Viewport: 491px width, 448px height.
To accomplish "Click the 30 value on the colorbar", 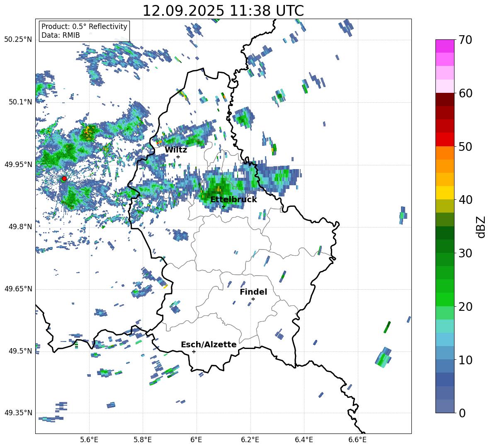I will pyautogui.click(x=465, y=253).
